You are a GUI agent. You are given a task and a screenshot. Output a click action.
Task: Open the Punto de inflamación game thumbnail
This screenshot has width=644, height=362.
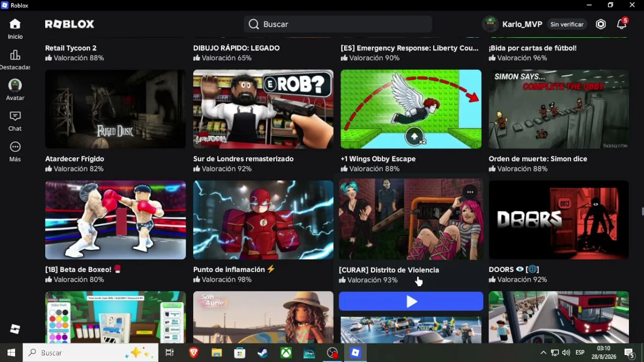coord(263,220)
